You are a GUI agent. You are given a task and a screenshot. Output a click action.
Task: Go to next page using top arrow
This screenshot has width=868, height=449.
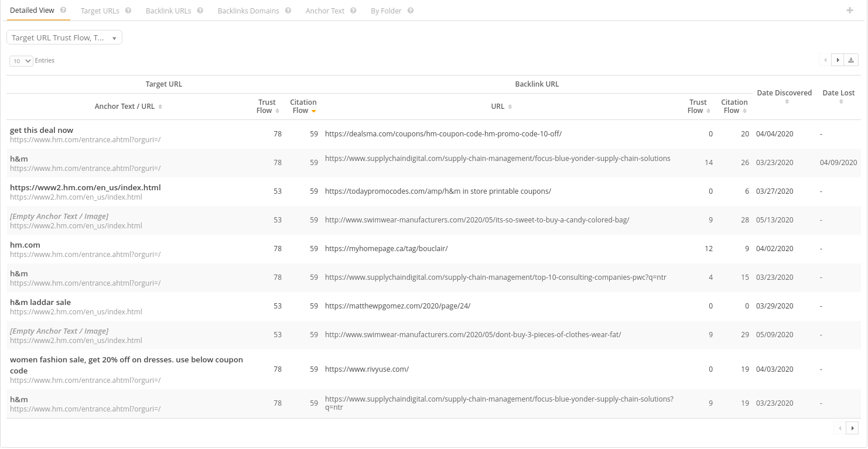(x=838, y=60)
